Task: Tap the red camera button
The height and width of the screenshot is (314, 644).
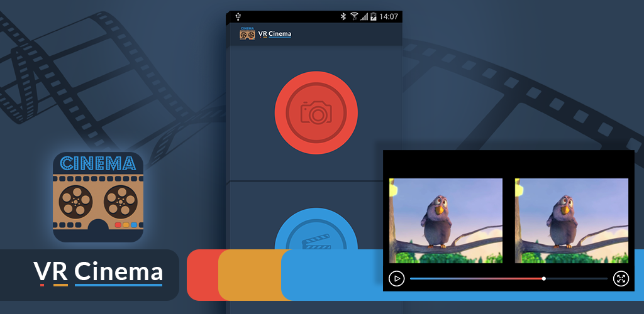Action: 316,113
